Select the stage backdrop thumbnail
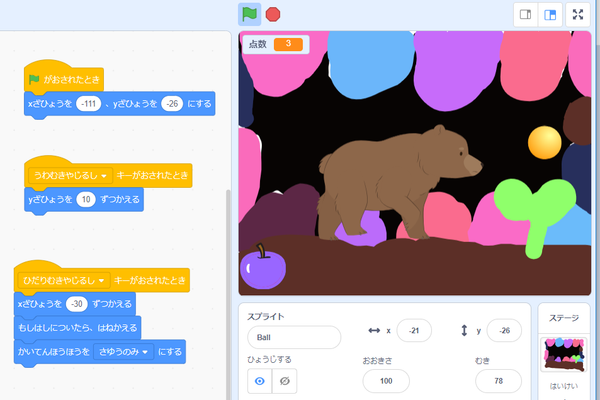Image resolution: width=600 pixels, height=400 pixels. [x=564, y=354]
